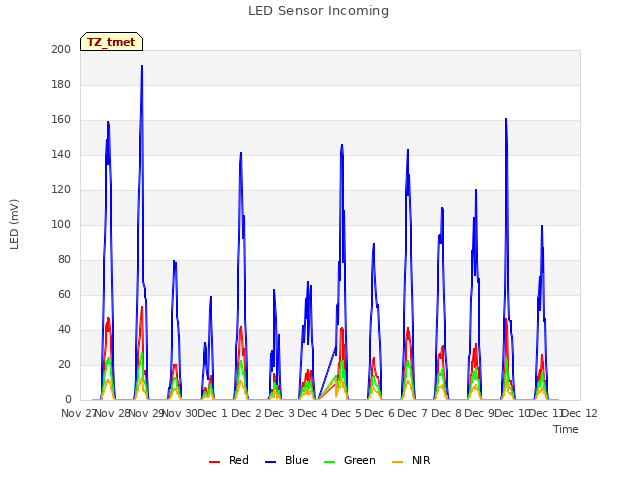
Task: Click the 0 y-axis tick label
Action: click(68, 400)
